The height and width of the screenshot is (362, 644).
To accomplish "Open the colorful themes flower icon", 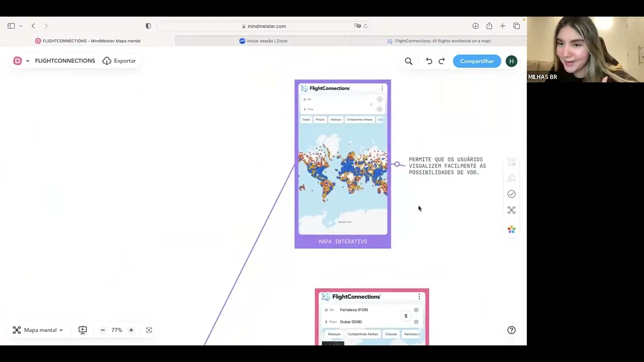I will (x=511, y=229).
